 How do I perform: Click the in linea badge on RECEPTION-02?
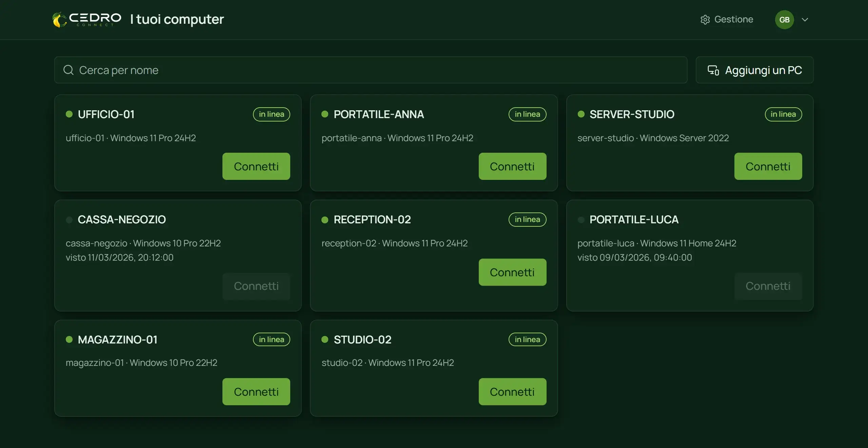click(x=527, y=219)
